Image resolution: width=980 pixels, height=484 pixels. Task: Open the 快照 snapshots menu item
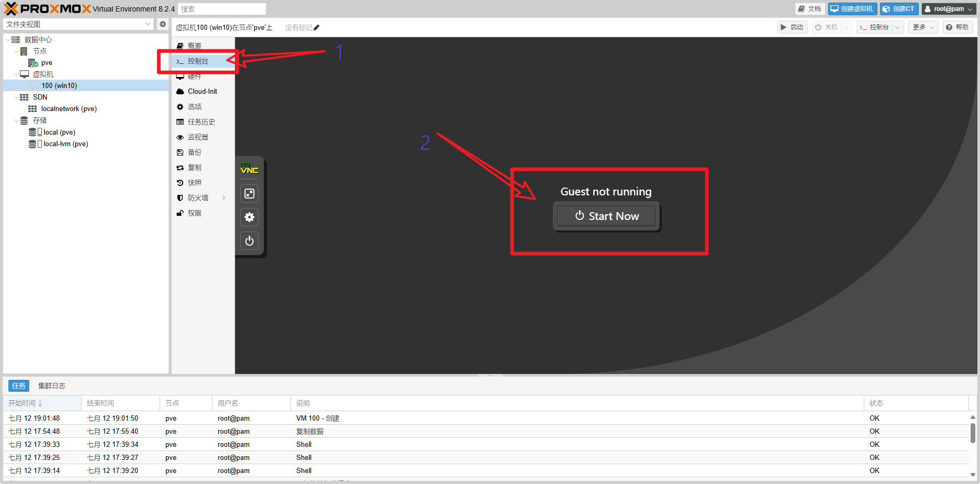tap(203, 183)
